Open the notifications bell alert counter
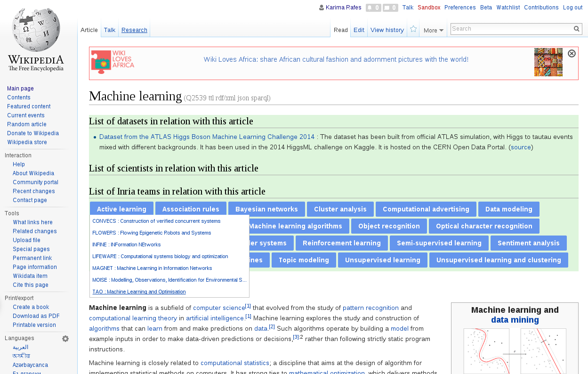 (x=373, y=8)
